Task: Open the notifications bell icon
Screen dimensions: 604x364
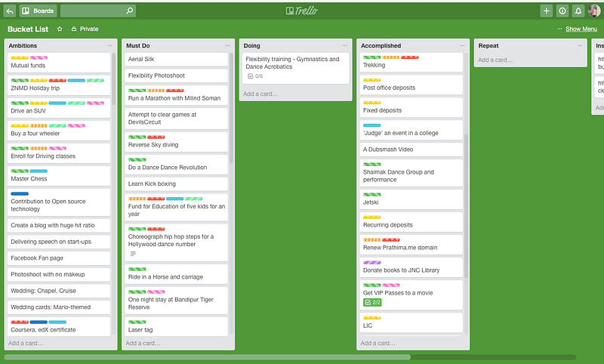Action: pos(578,11)
